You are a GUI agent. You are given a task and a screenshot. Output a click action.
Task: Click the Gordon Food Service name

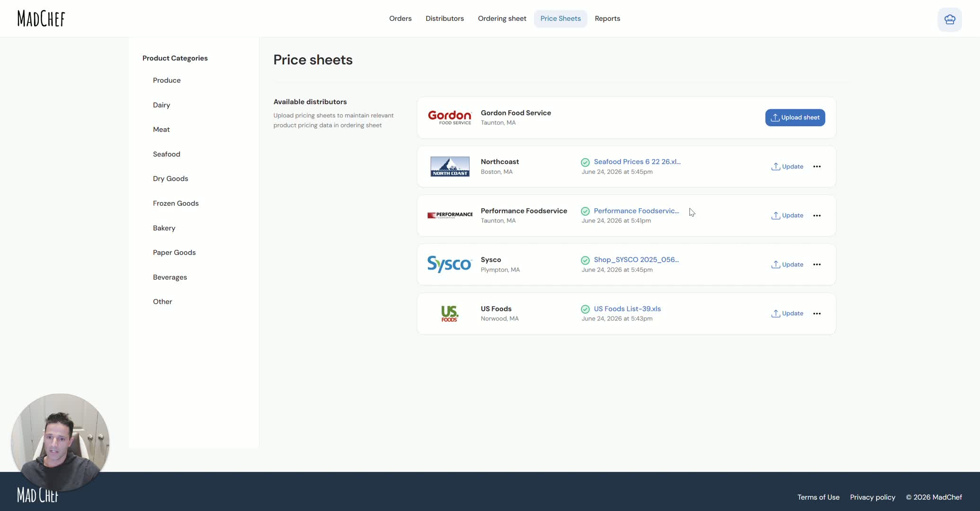click(516, 113)
